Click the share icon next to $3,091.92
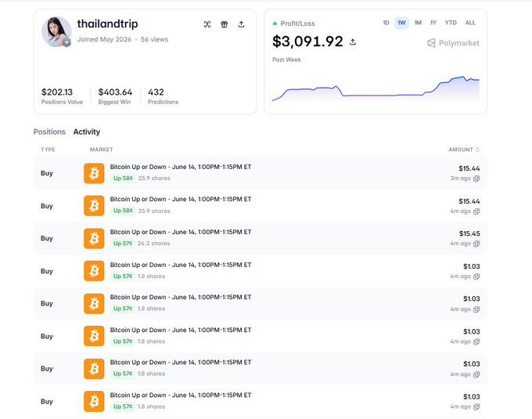The height and width of the screenshot is (419, 532). 353,42
